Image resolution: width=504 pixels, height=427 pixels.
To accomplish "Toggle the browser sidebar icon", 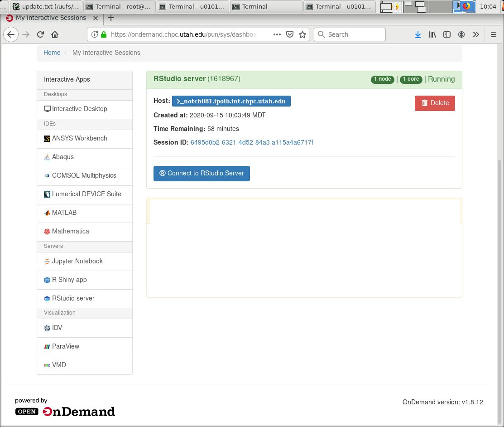I will click(x=447, y=34).
